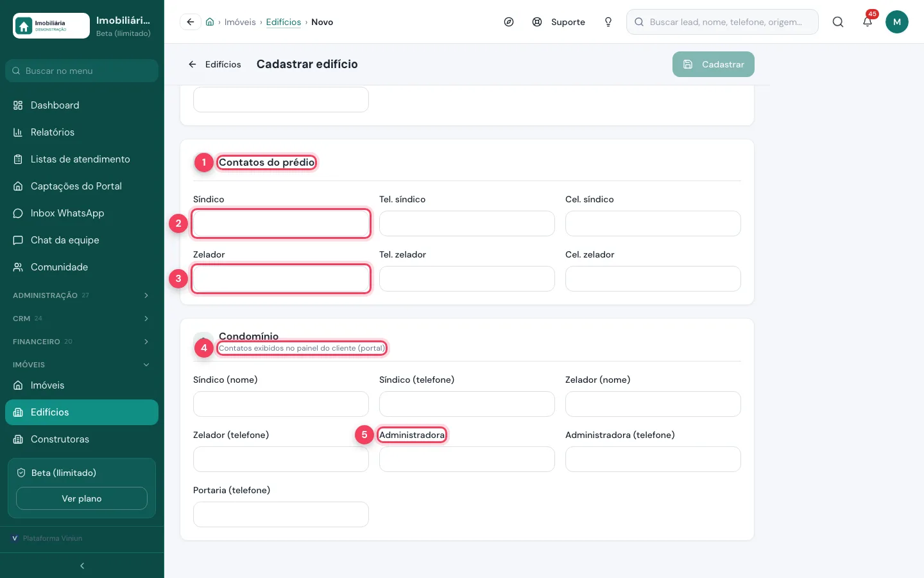Viewport: 924px width, 578px height.
Task: Expand the ADMINISTRAÇÃO menu section
Action: 81,295
